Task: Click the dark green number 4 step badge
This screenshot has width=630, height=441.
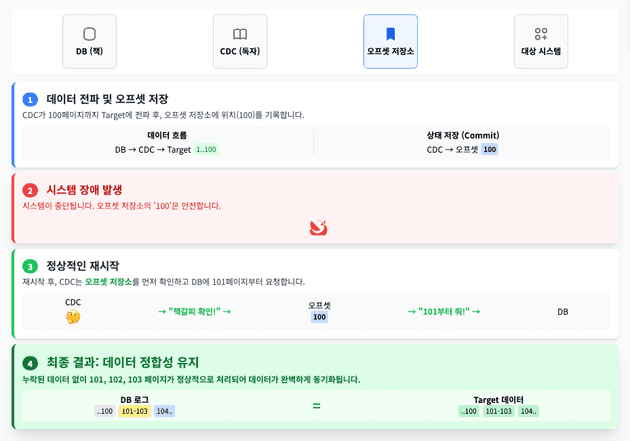Action: 30,363
